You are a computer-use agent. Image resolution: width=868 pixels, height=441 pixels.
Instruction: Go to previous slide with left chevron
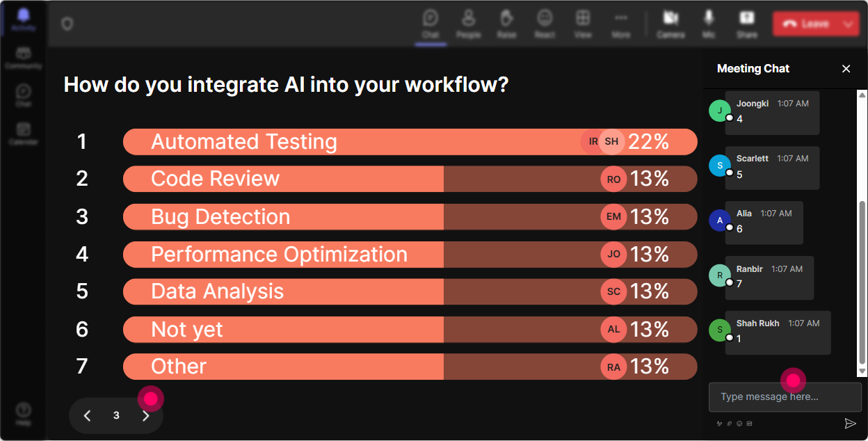pyautogui.click(x=87, y=415)
